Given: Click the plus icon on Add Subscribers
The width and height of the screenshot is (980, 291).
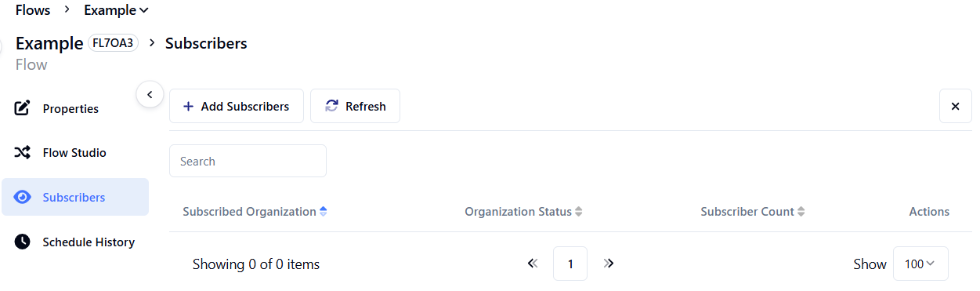Looking at the screenshot, I should tap(188, 107).
